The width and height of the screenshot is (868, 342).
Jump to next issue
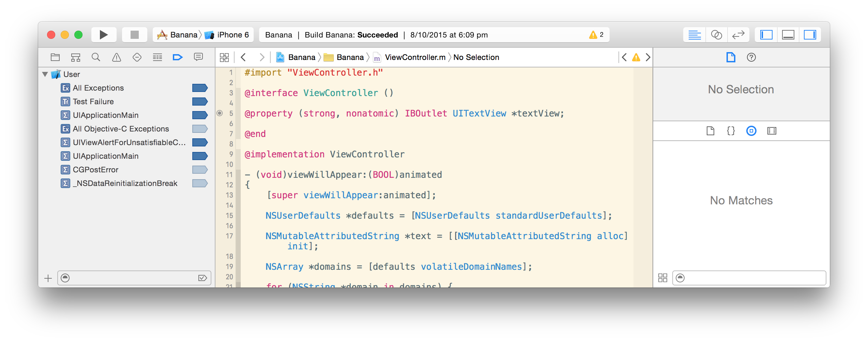click(648, 57)
